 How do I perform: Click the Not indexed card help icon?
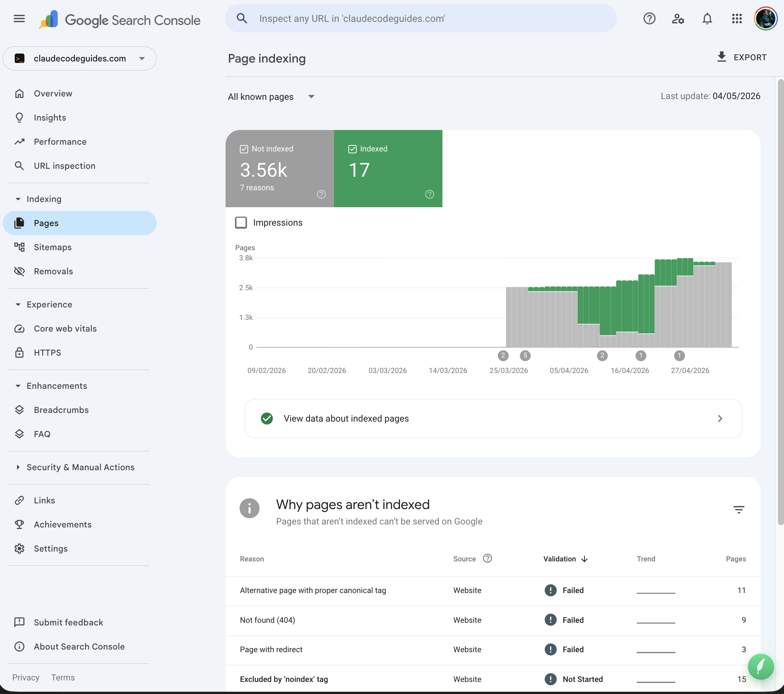pos(322,194)
